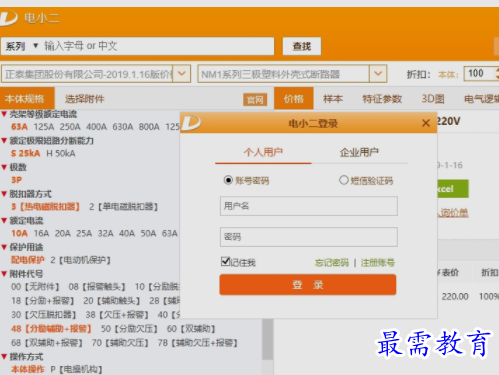Switch to 个人用户 tab
Viewport: 499px width, 375px height.
tap(263, 152)
